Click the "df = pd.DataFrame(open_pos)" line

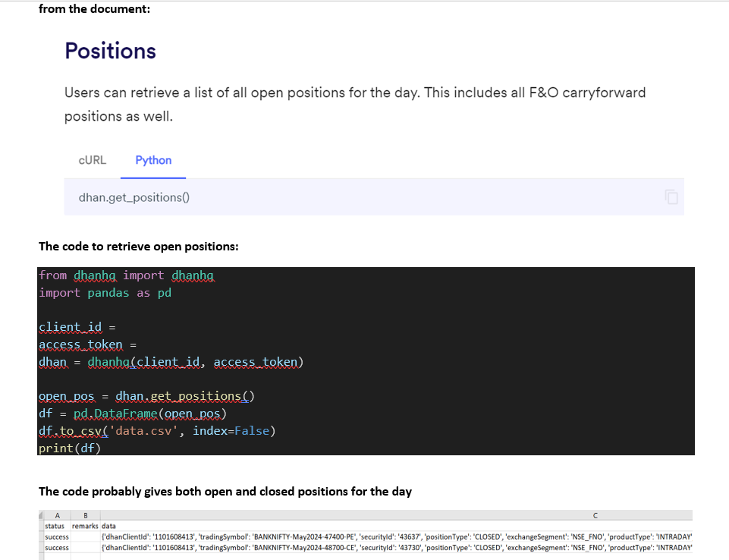click(133, 414)
